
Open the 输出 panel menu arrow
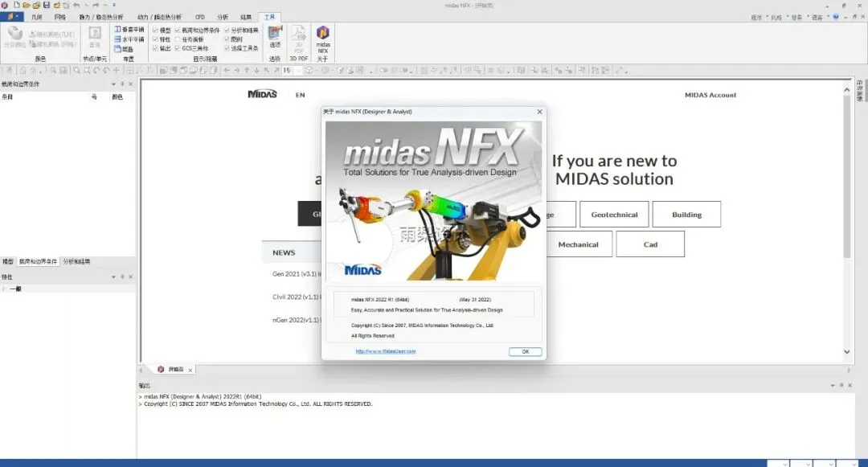[x=833, y=385]
